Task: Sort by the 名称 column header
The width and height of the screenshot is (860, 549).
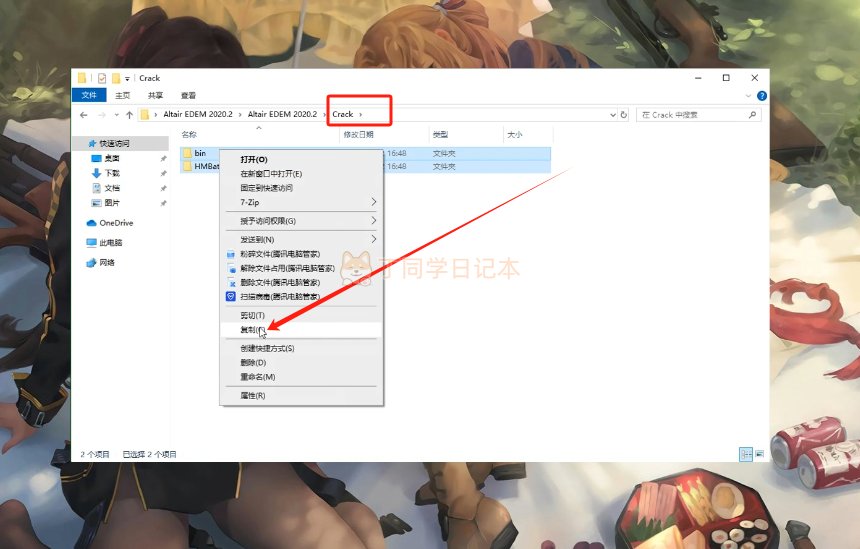Action: [x=189, y=134]
